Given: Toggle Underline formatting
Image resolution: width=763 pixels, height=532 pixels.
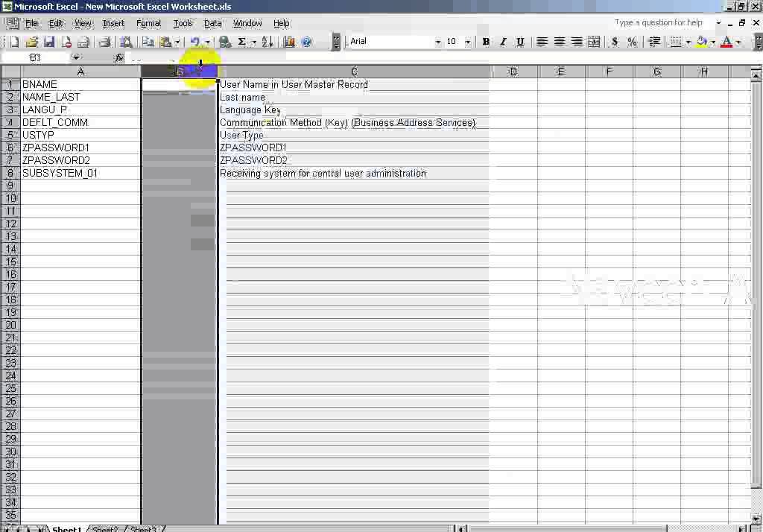Looking at the screenshot, I should coord(520,42).
